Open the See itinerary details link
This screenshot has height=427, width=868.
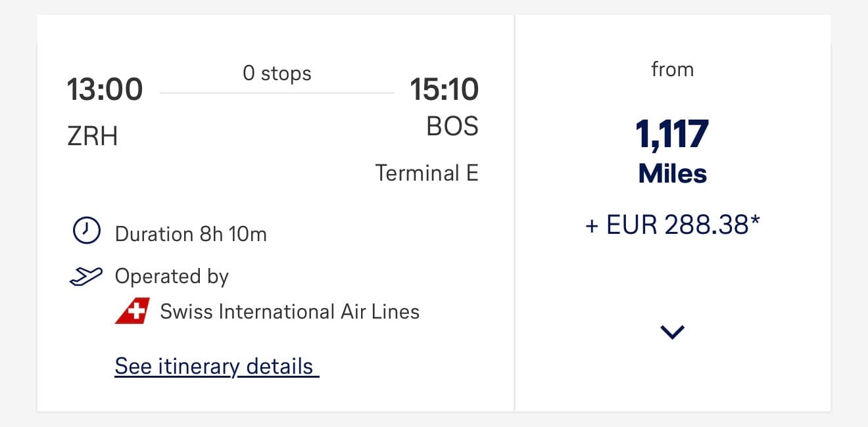[x=216, y=367]
